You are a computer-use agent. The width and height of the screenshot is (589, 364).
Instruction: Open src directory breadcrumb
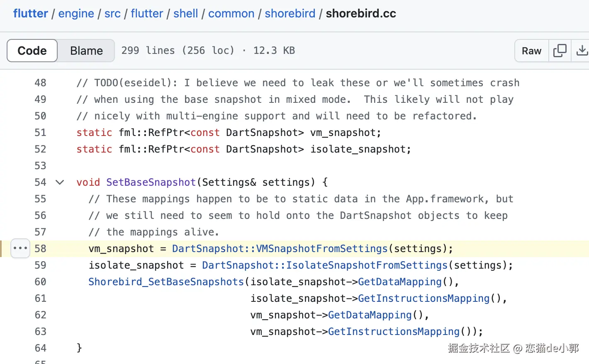point(112,13)
